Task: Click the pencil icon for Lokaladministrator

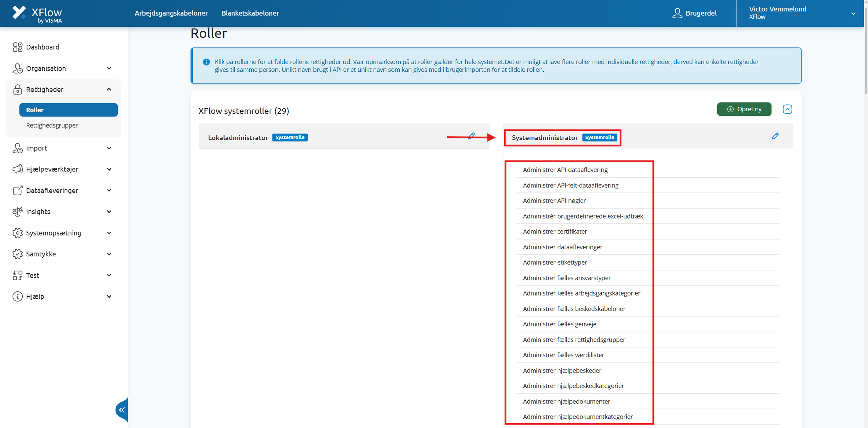Action: click(471, 136)
